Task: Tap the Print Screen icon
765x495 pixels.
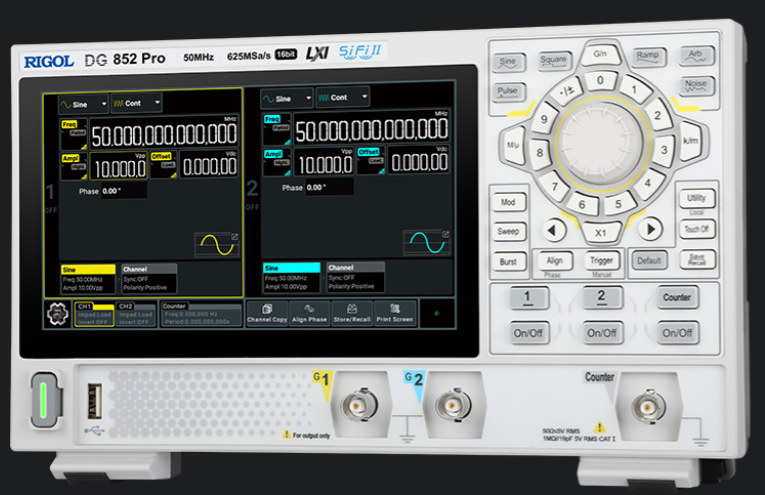Action: click(395, 313)
